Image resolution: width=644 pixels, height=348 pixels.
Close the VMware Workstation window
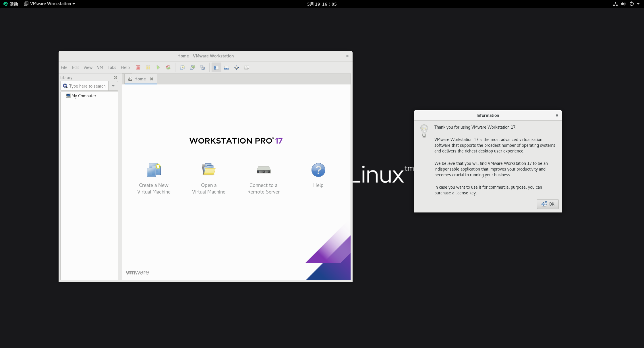[x=347, y=56]
